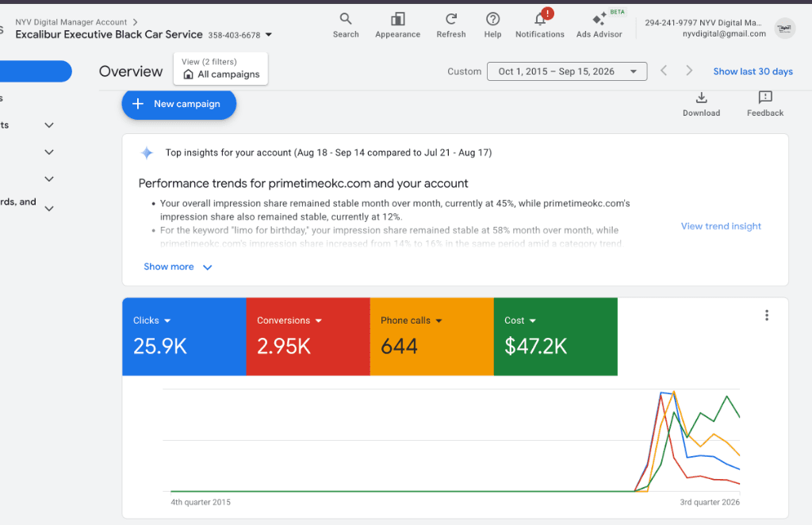Click the highlighted blue sidebar item
This screenshot has height=525, width=812.
35,71
